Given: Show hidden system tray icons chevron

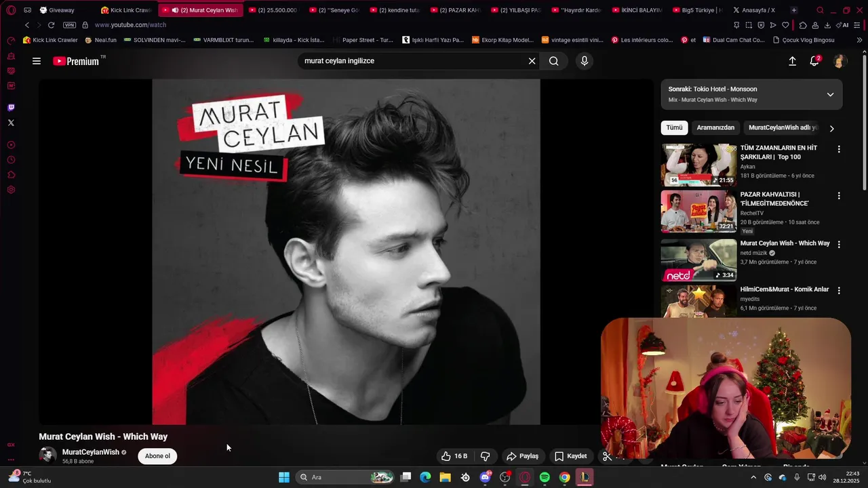Looking at the screenshot, I should tap(753, 477).
